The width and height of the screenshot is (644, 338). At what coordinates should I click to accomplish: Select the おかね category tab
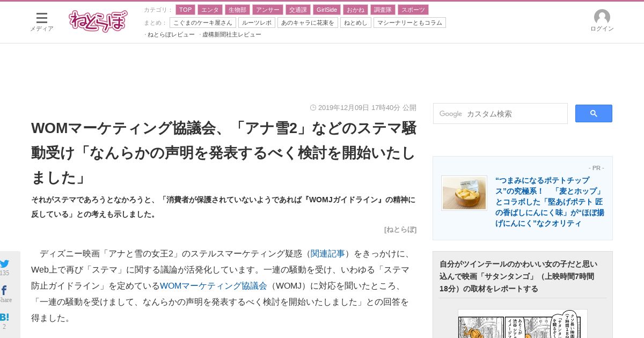pos(355,10)
